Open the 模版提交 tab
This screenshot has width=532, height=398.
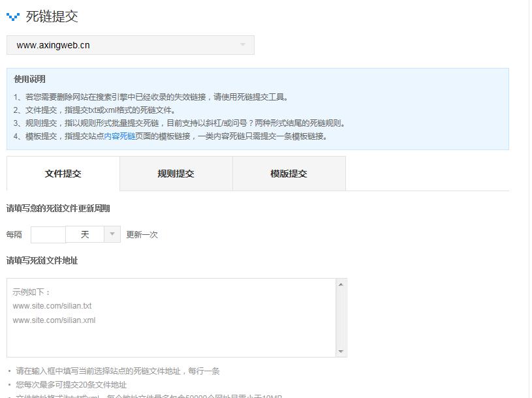[x=289, y=174]
